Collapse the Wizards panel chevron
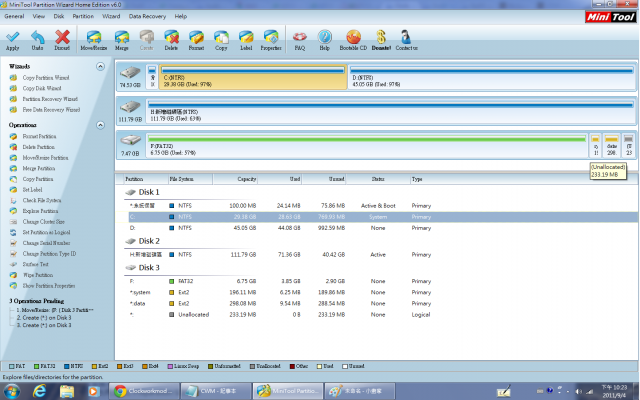Screen dimensions: 640x400 [x=100, y=66]
